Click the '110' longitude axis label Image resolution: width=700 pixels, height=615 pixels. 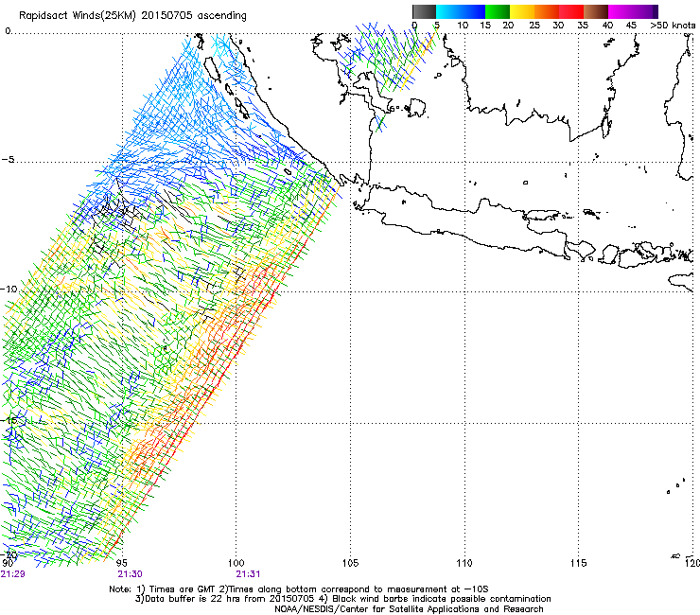(x=464, y=563)
